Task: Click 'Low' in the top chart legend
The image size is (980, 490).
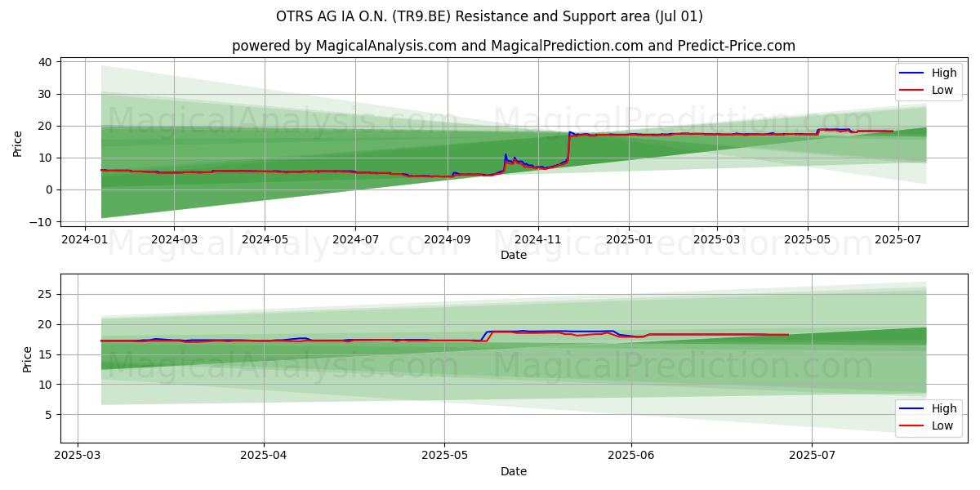Action: pos(942,90)
